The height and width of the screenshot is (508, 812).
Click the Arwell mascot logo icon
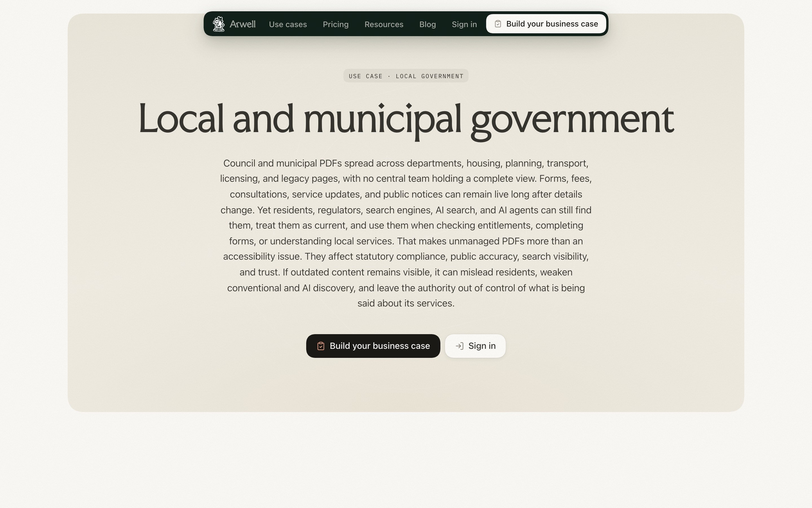219,24
